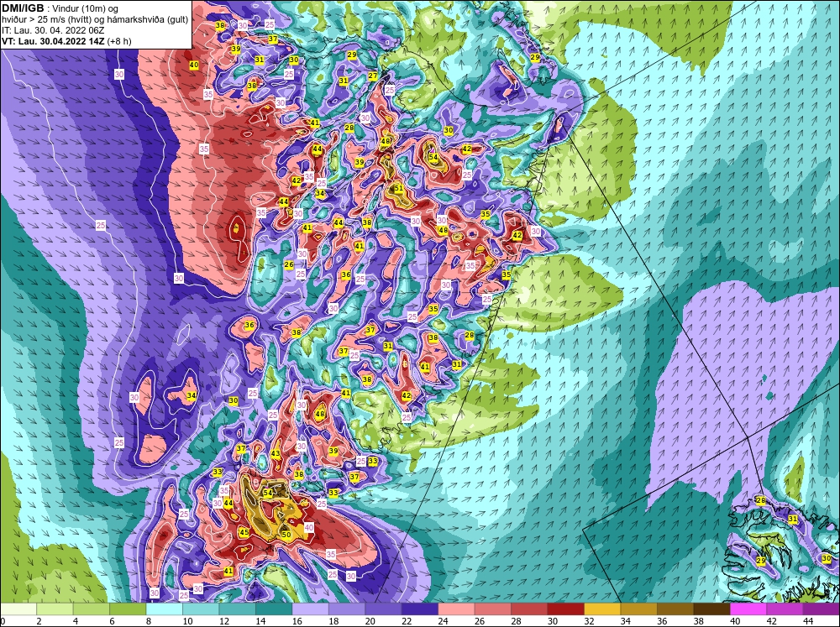Click the 40–42 m/s magenta legend swatch
The image size is (840, 627).
click(x=748, y=609)
